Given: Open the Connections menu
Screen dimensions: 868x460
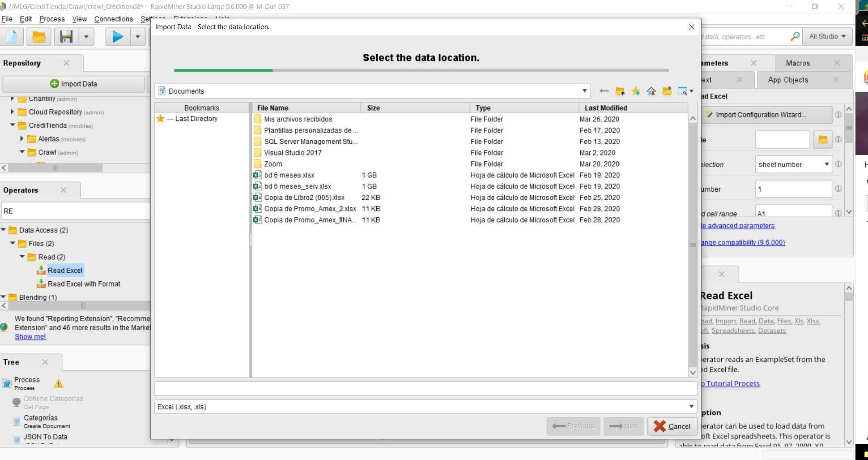Looking at the screenshot, I should [x=114, y=19].
